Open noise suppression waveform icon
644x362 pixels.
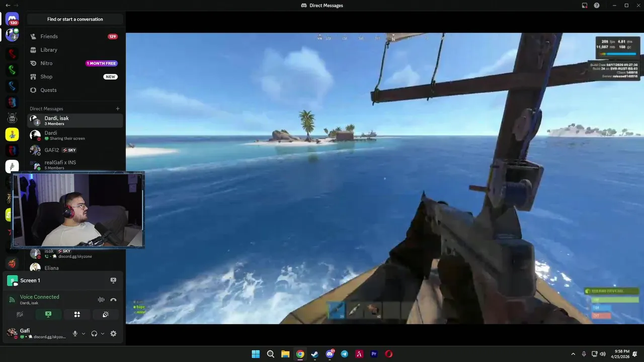pos(101,300)
